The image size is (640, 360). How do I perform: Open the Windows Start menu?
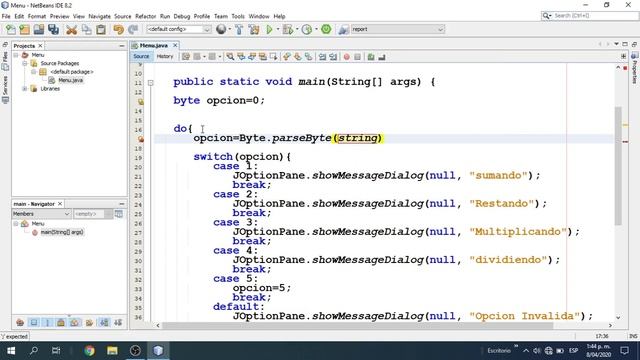pos(11,350)
